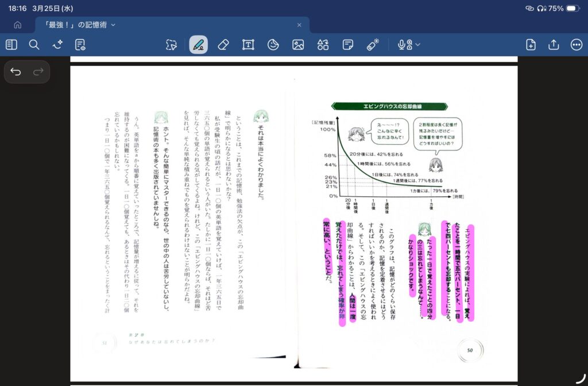Add a sticky note

tap(347, 45)
